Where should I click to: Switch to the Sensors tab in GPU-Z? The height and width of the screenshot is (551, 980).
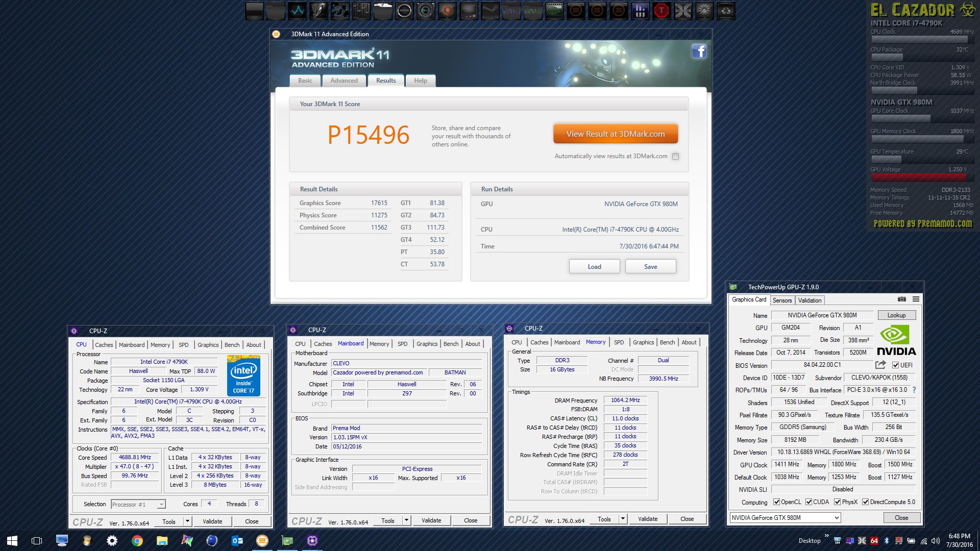point(782,300)
